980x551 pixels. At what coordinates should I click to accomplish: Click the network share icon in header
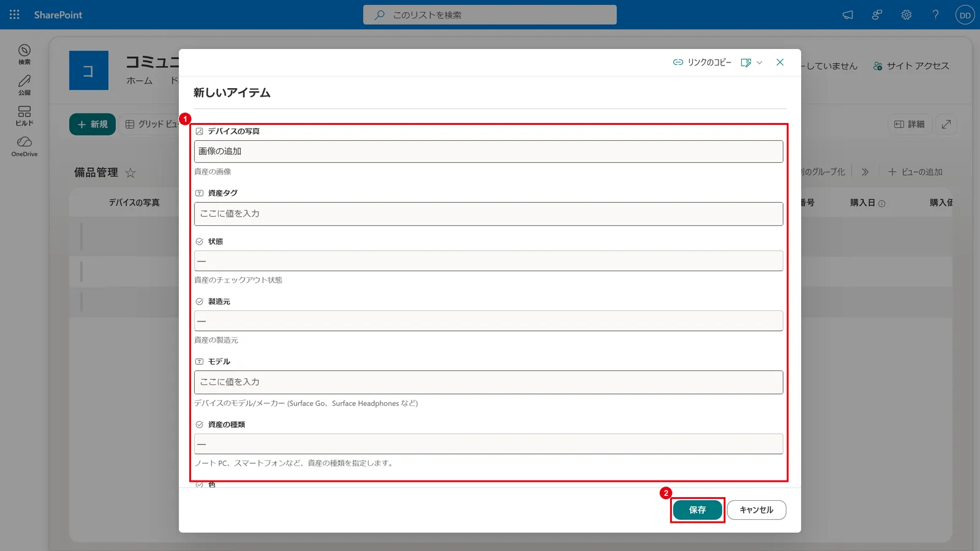click(x=877, y=15)
